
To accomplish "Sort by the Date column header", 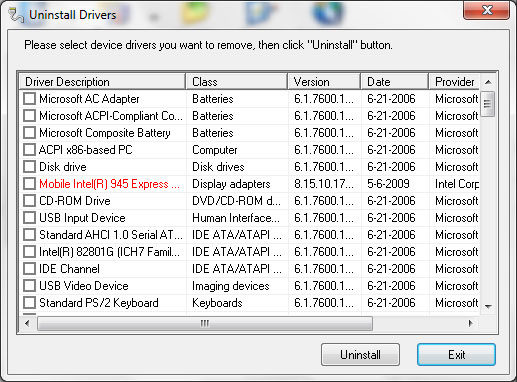I will pyautogui.click(x=394, y=82).
